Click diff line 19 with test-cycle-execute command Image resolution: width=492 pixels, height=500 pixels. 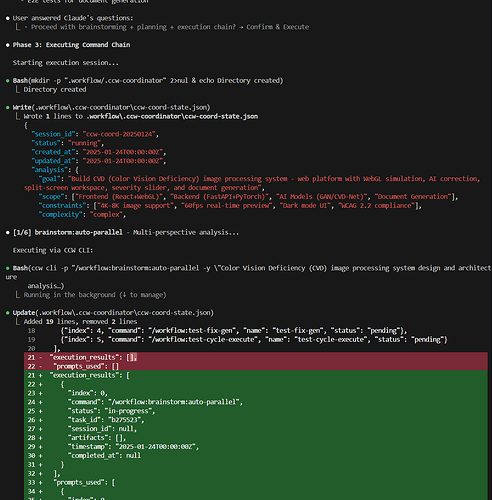click(x=237, y=340)
